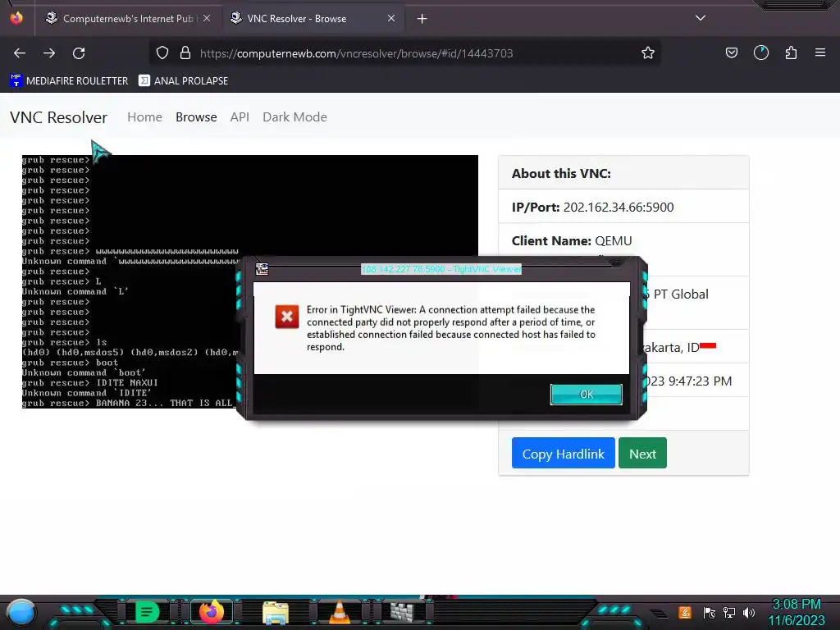This screenshot has width=840, height=630.
Task: Click the site security padlock icon
Action: pyautogui.click(x=185, y=53)
